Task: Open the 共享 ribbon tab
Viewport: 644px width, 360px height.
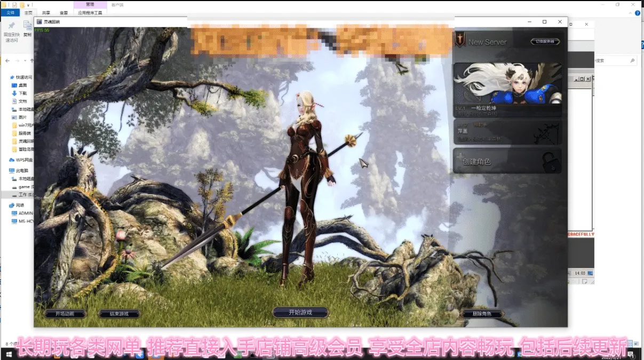Action: click(46, 12)
